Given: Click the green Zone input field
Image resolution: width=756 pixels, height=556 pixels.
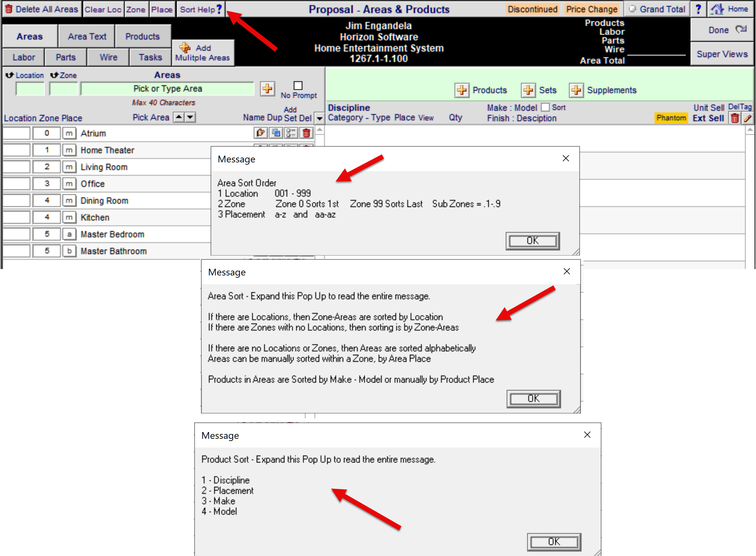Looking at the screenshot, I should (x=64, y=89).
